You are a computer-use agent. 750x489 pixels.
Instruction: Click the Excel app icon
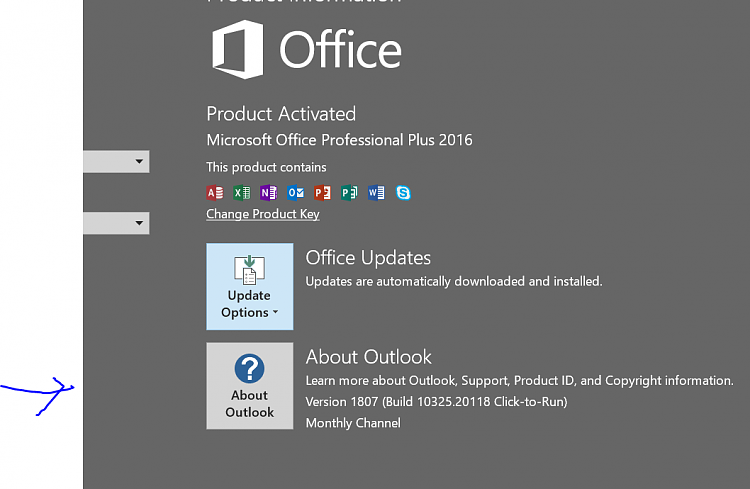coord(242,192)
